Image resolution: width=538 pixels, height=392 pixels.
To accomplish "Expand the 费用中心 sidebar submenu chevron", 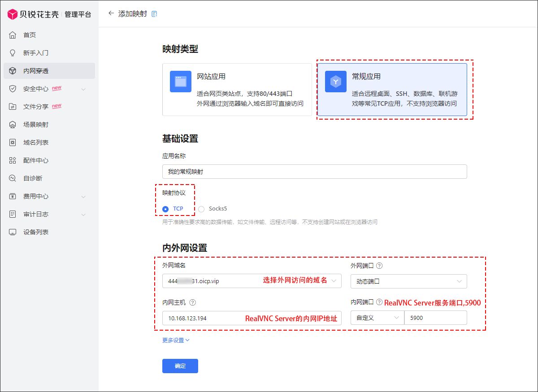I will tap(83, 197).
